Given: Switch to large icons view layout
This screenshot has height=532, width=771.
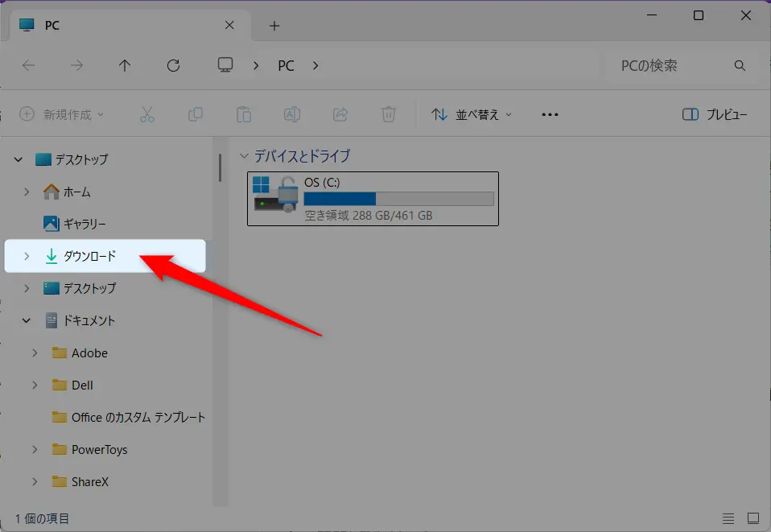Looking at the screenshot, I should pyautogui.click(x=753, y=518).
